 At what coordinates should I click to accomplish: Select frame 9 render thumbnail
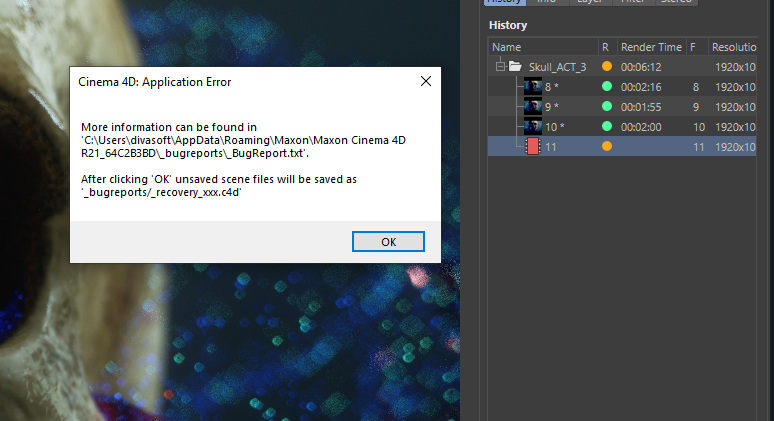point(533,107)
